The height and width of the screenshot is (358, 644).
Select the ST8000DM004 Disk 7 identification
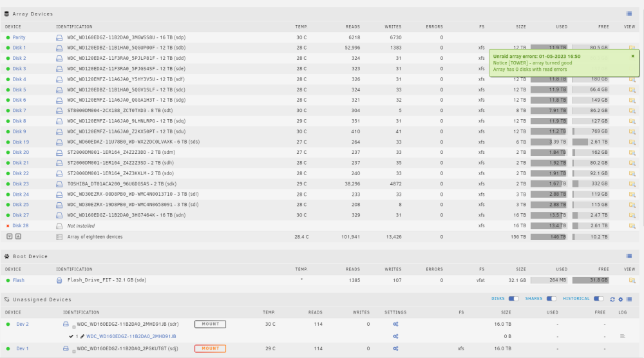[x=120, y=111]
